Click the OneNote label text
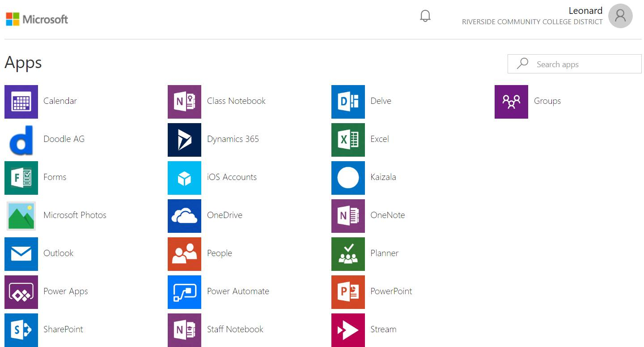 pos(387,215)
